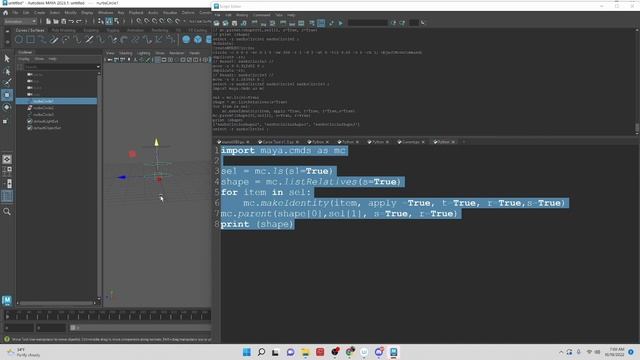Open the Curves / Surfaces shelf tab
Image resolution: width=640 pixels, height=360 pixels.
click(x=30, y=30)
